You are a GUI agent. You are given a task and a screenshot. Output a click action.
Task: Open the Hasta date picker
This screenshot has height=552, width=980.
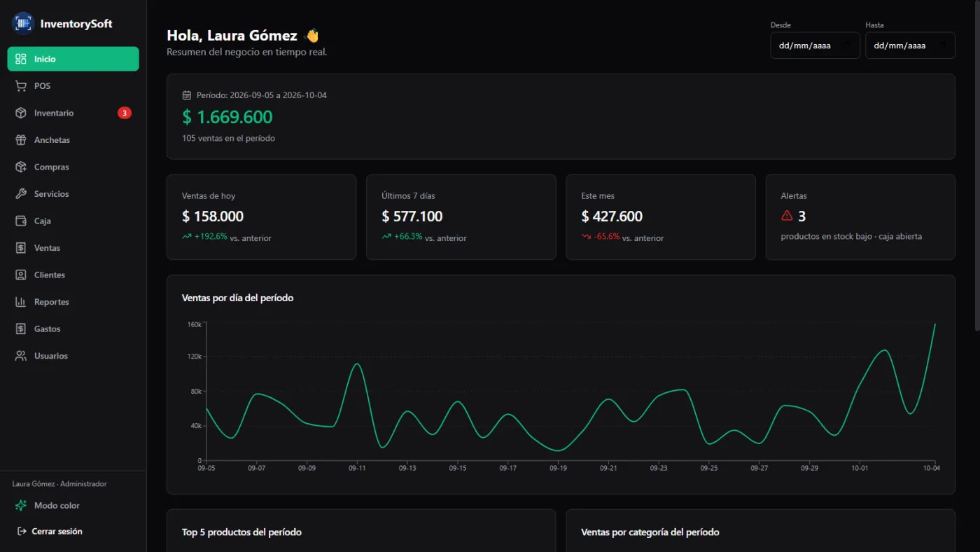tap(910, 46)
